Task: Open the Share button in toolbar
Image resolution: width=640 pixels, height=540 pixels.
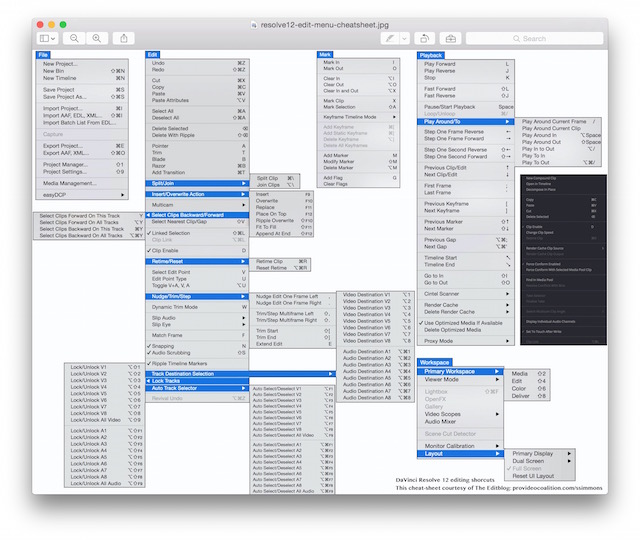Action: point(124,38)
